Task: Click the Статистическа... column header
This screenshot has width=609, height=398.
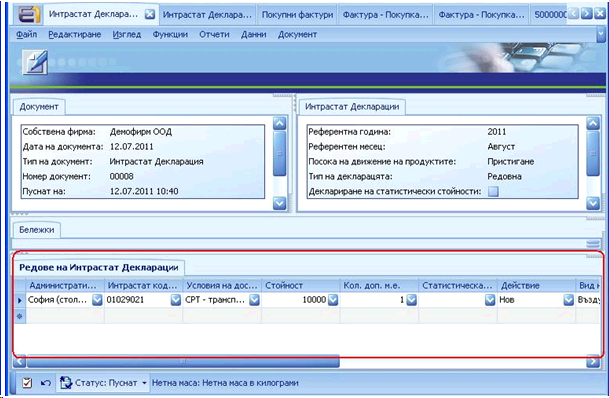Action: [458, 285]
